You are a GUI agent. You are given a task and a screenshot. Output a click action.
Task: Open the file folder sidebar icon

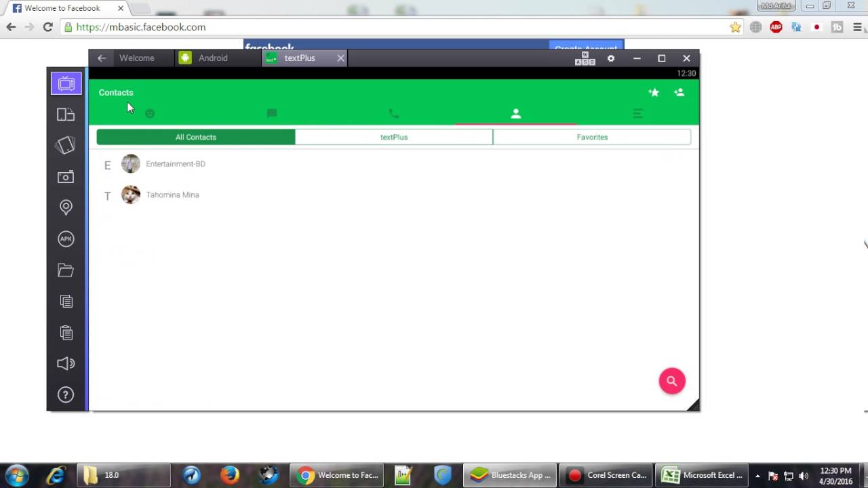point(66,270)
